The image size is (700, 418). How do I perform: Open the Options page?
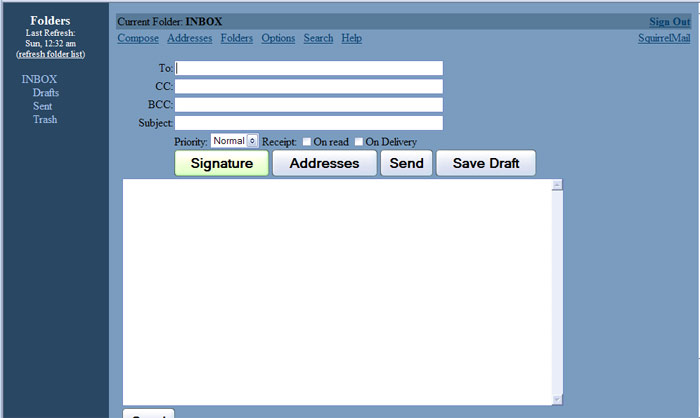(x=278, y=38)
